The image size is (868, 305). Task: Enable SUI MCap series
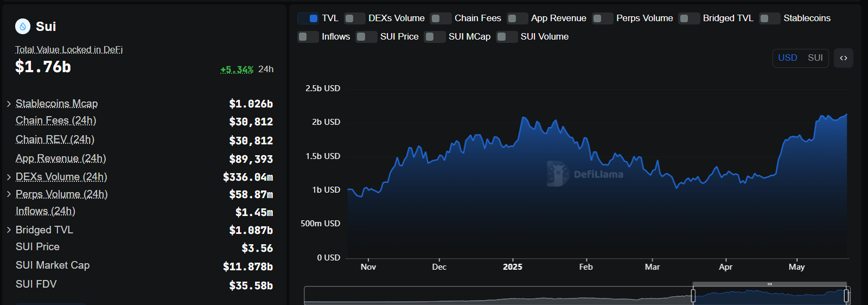435,37
